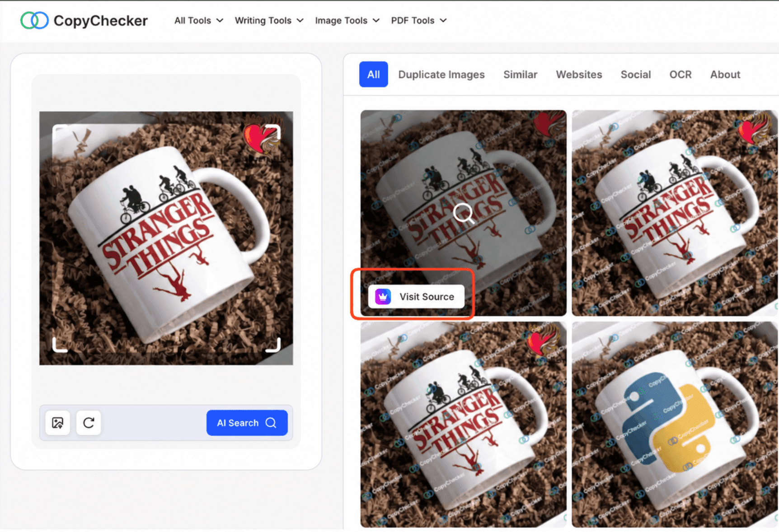Open the Python logo mug result thumbnail
The width and height of the screenshot is (779, 532).
click(x=675, y=425)
